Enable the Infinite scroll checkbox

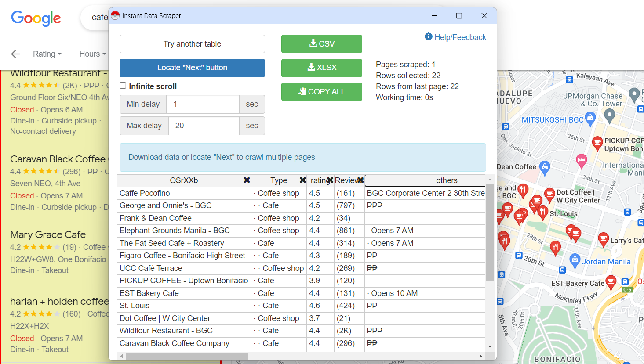[x=123, y=86]
